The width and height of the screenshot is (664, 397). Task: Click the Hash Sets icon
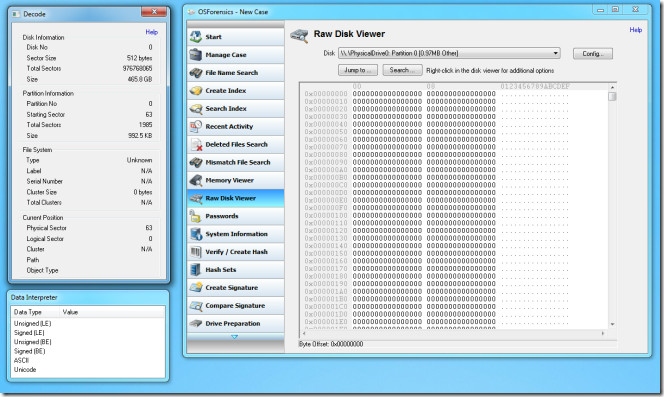(196, 269)
